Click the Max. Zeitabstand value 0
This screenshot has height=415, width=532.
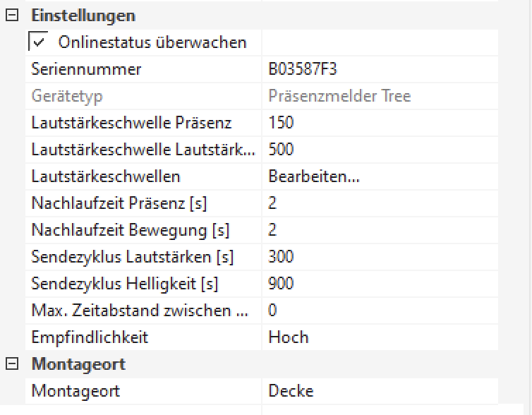click(x=273, y=311)
